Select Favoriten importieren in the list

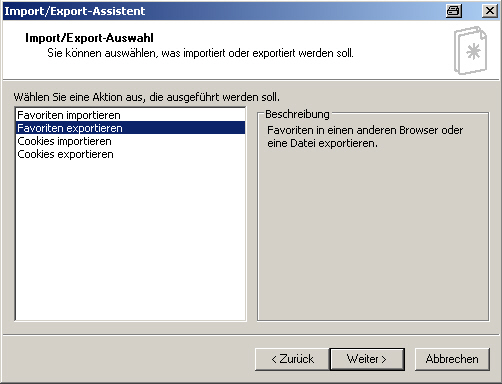click(131, 115)
